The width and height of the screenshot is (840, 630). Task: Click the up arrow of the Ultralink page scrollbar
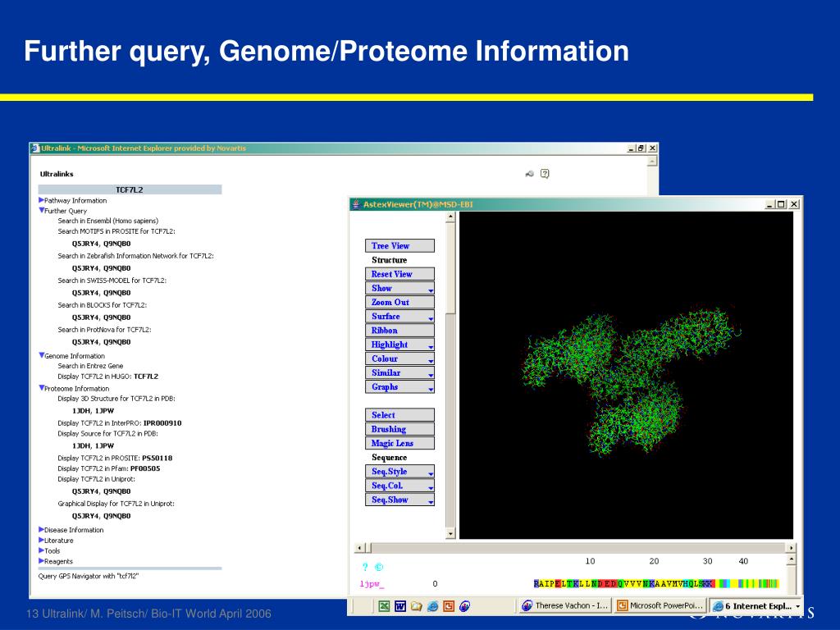click(652, 162)
